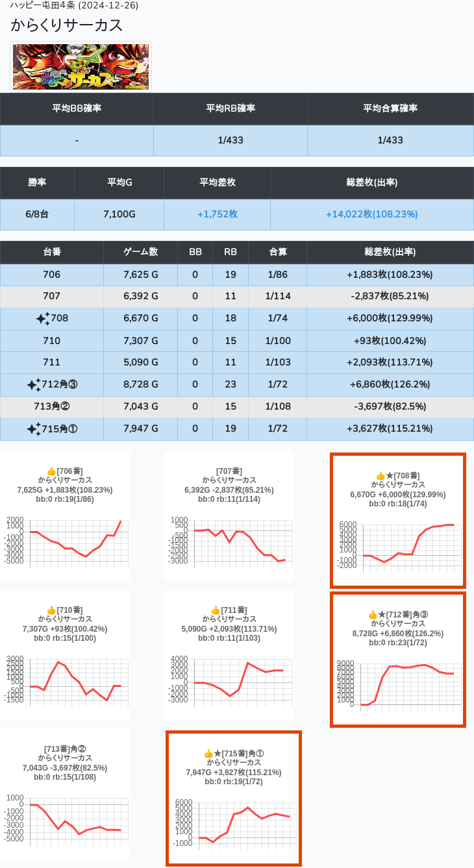Click the からくりサーカス banner image
This screenshot has height=868, width=474.
coord(81,67)
